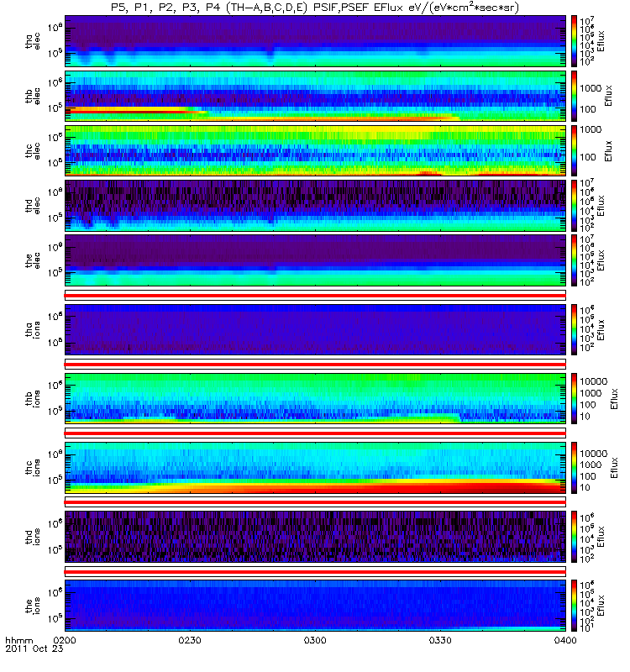Click the 0400 time axis label
This screenshot has width=630, height=672.
565,640
